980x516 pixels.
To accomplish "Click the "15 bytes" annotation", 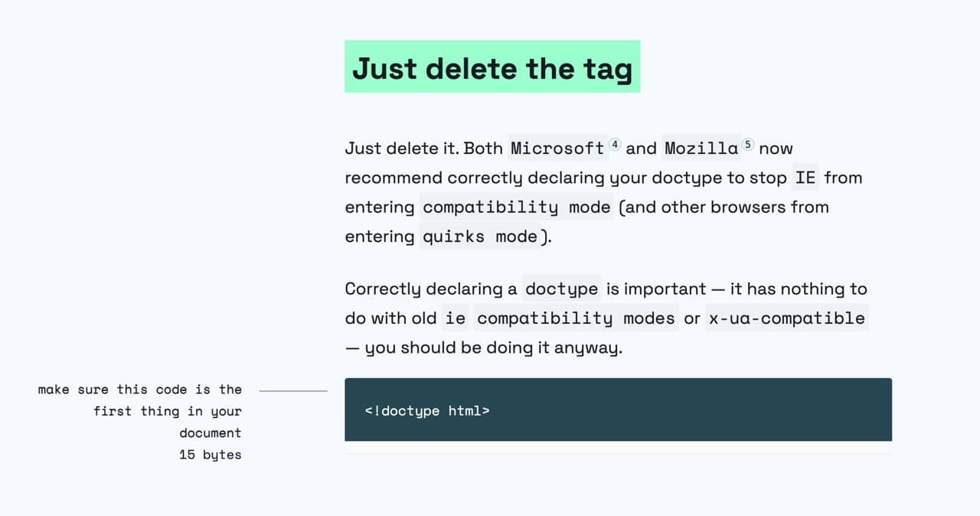I will coord(210,455).
